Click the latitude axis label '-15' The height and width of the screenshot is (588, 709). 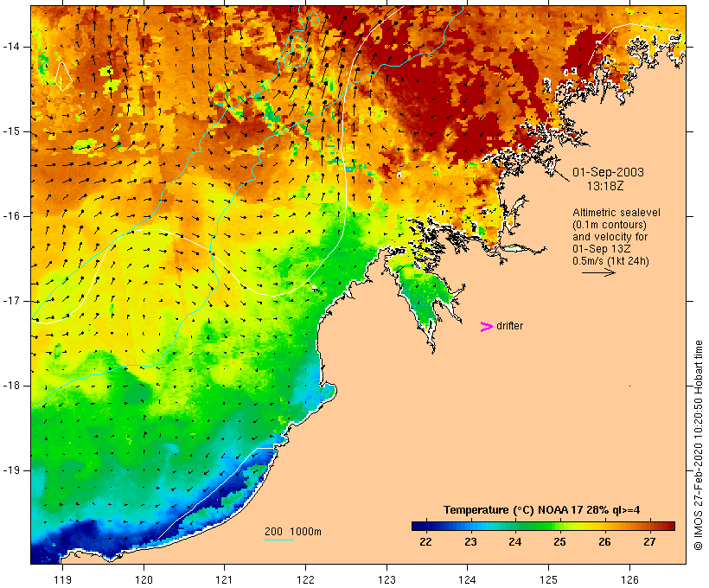(10, 131)
